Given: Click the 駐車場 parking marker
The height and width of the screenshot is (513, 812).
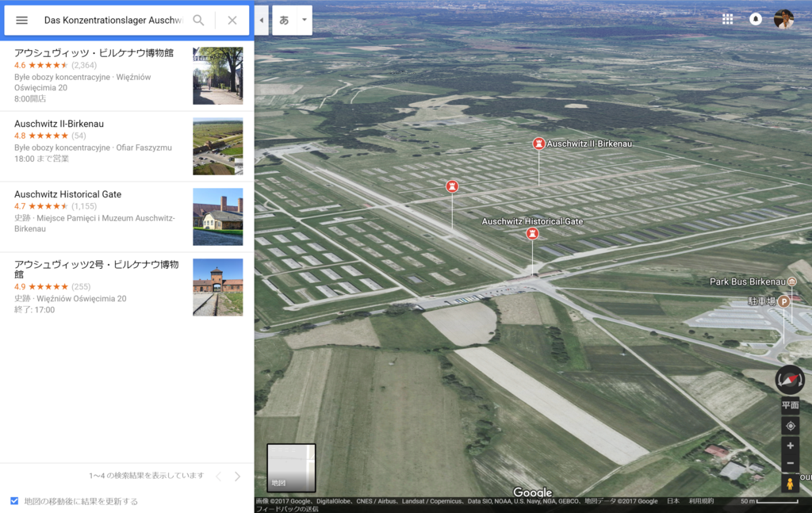Looking at the screenshot, I should click(784, 301).
